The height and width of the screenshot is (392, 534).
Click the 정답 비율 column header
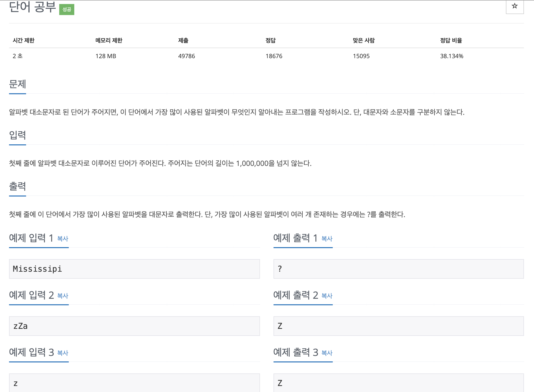[x=451, y=40]
